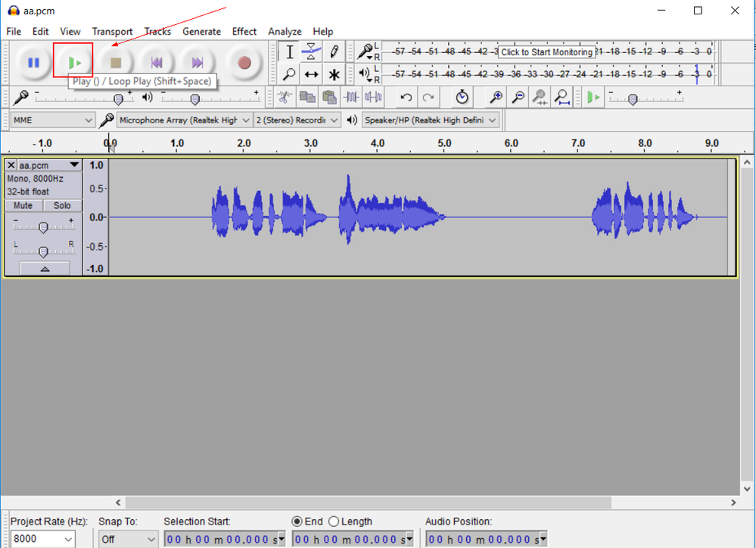The image size is (756, 548).
Task: Select the Zoom magnifier tool
Action: [x=289, y=74]
